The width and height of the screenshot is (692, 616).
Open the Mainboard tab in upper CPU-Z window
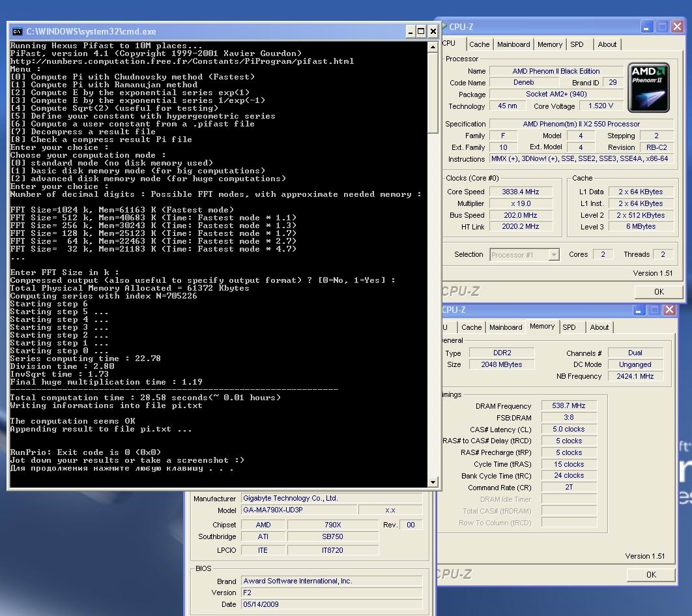(513, 44)
